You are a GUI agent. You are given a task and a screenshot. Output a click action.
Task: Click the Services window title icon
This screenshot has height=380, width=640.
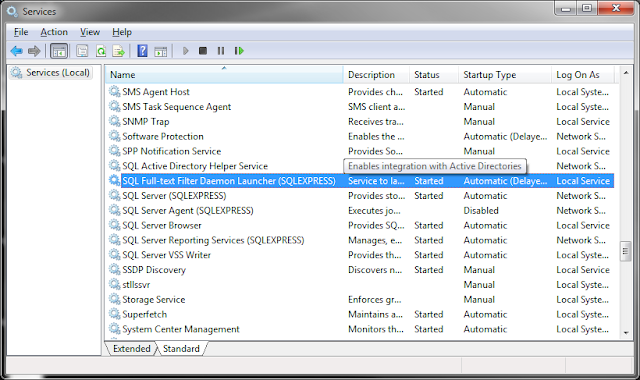(12, 11)
